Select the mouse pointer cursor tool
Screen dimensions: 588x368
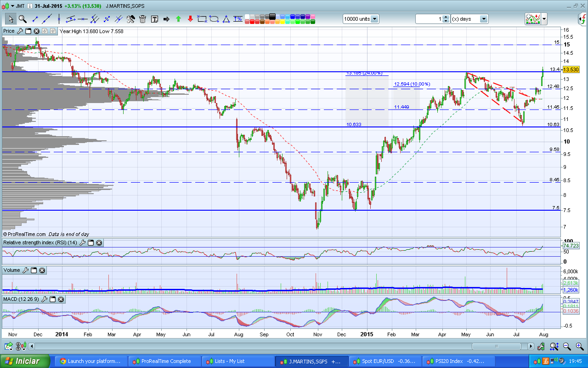[x=11, y=19]
